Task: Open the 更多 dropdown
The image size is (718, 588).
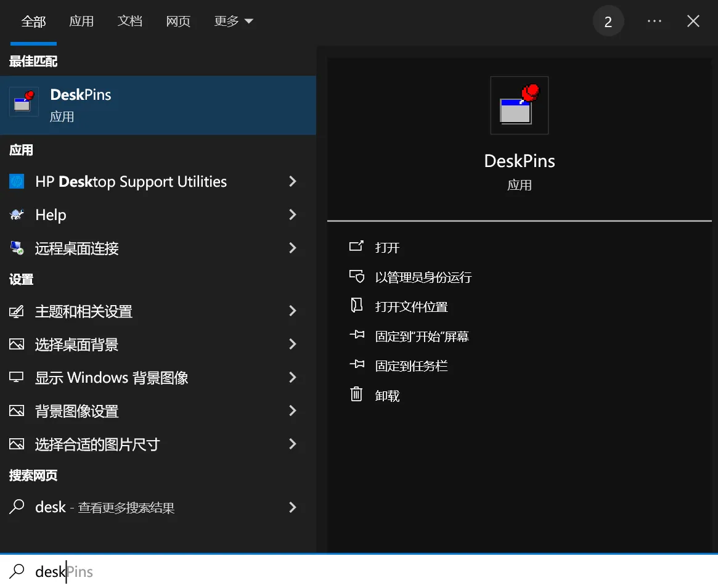Action: point(234,21)
